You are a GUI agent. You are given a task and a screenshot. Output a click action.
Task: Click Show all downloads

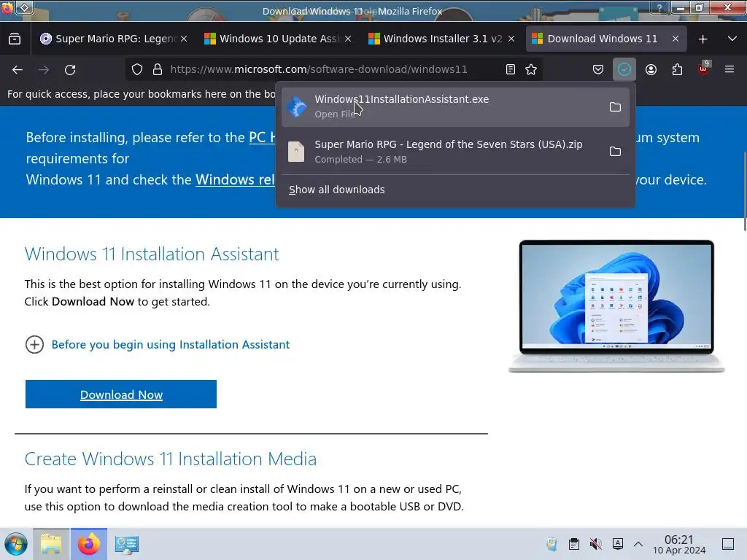pos(337,190)
